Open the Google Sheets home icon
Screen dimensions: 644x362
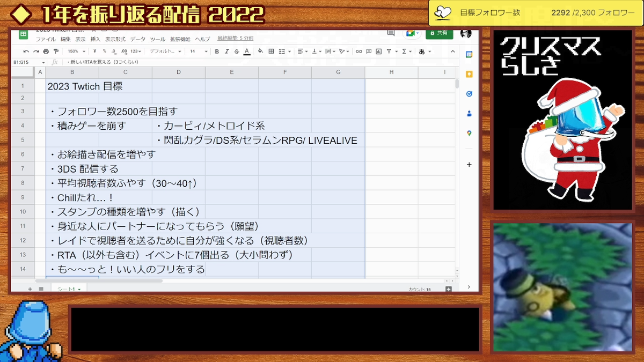tap(23, 34)
